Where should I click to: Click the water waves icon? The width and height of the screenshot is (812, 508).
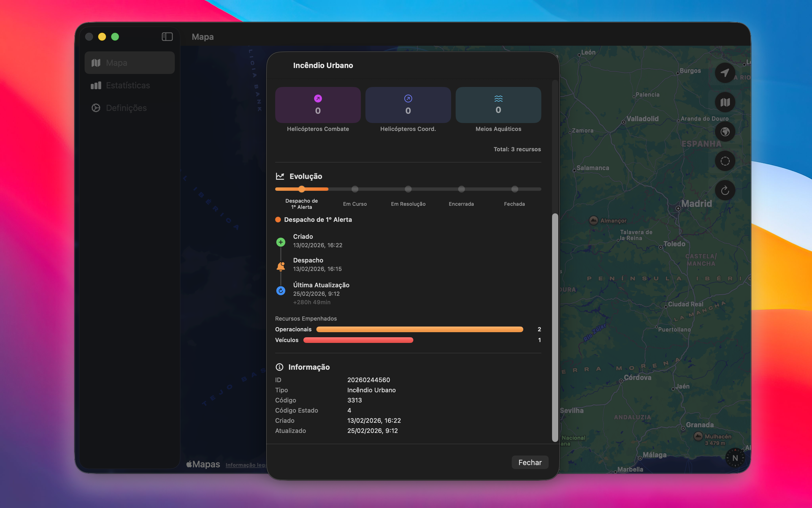(x=498, y=98)
